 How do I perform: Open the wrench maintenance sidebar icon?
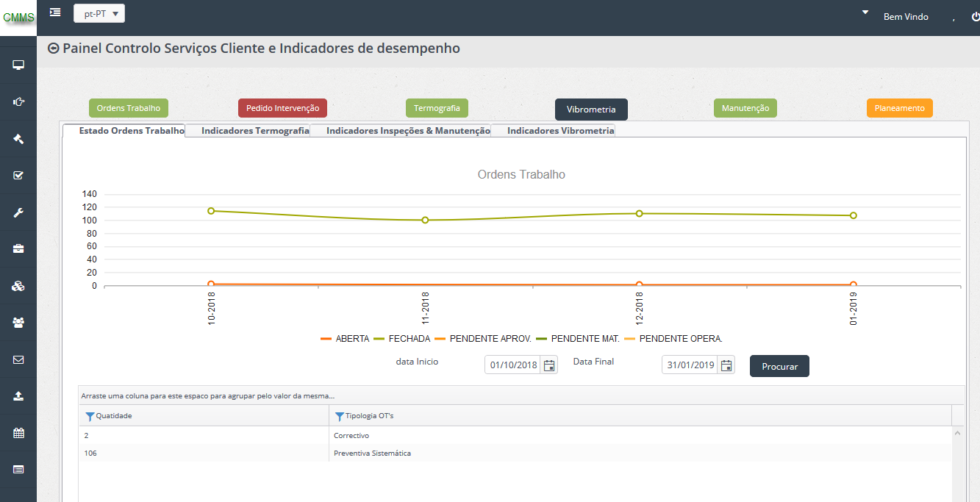[x=18, y=212]
